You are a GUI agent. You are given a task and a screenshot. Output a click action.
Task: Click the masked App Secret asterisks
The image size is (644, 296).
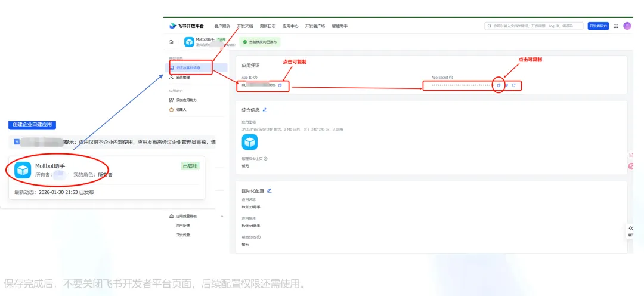click(463, 85)
